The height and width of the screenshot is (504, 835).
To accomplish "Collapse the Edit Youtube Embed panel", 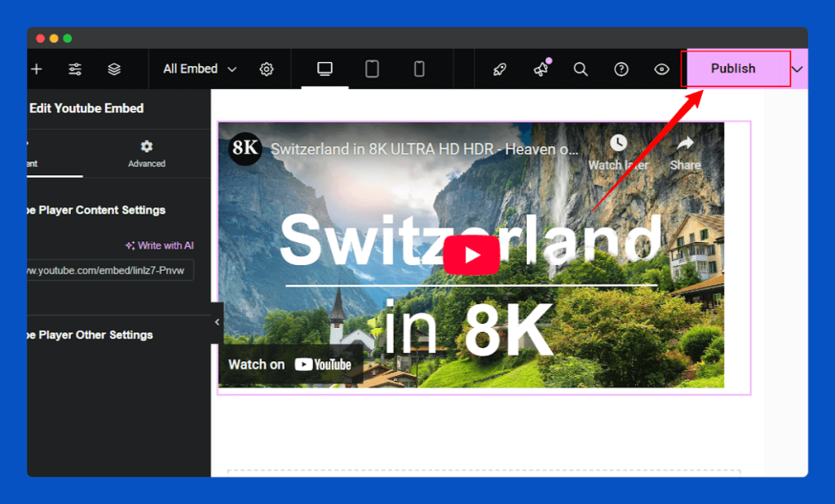I will 216,323.
